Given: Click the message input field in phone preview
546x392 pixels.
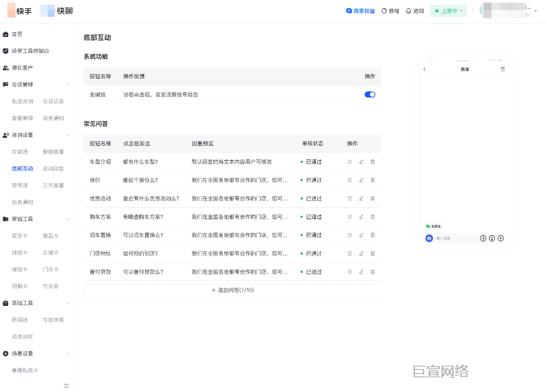Looking at the screenshot, I should pos(455,239).
